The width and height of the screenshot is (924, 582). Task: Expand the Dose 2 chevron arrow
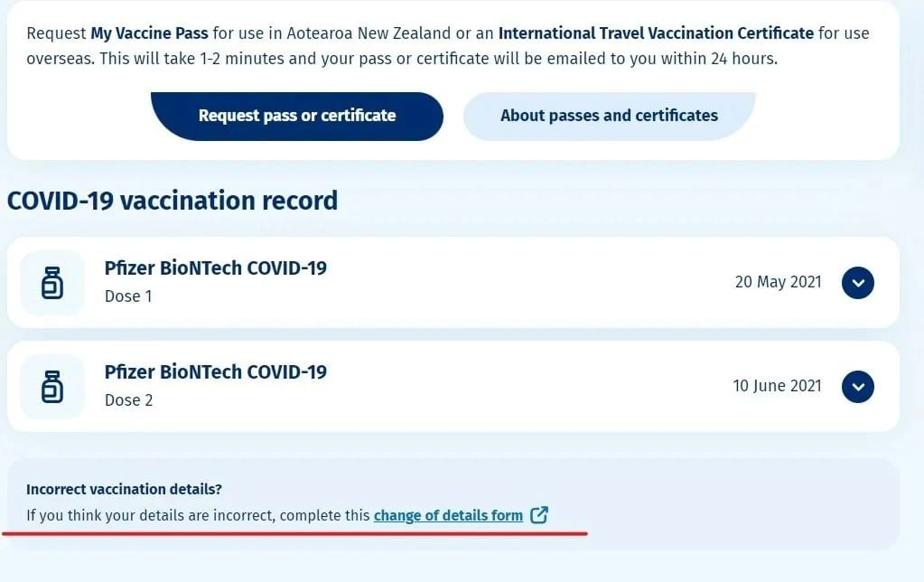[857, 386]
